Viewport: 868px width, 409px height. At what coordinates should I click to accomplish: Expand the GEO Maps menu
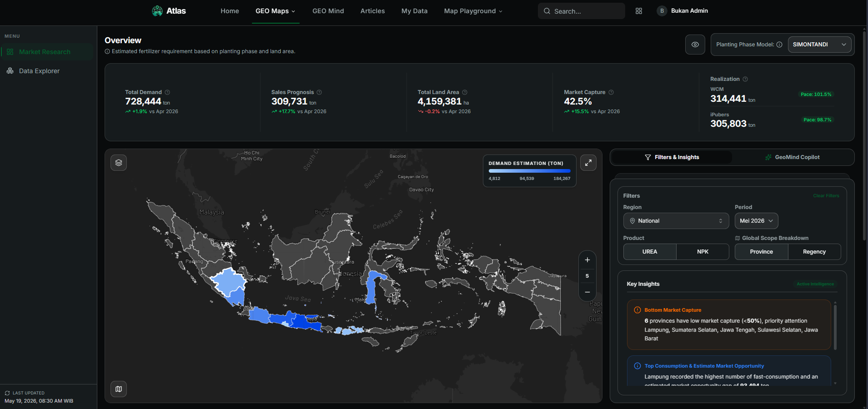276,11
